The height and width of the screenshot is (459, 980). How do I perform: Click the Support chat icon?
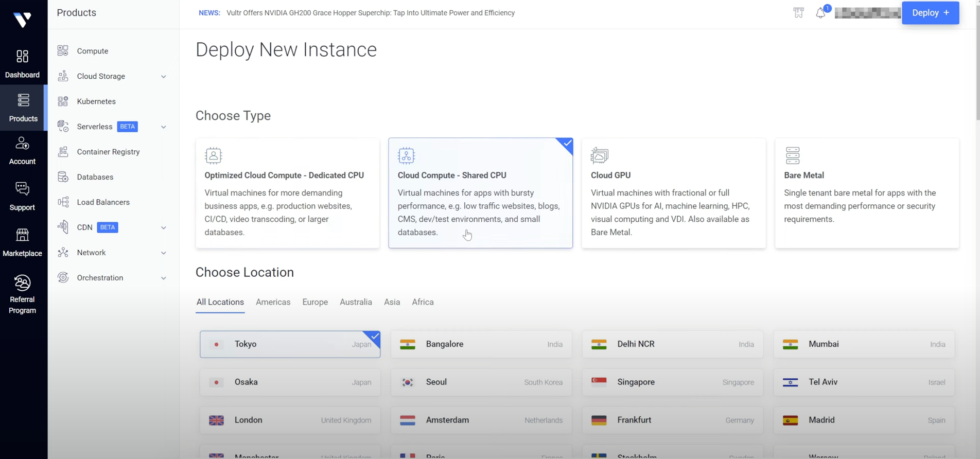[22, 189]
